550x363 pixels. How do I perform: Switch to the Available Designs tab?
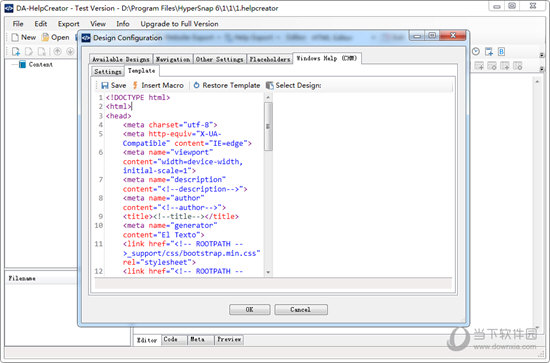tap(121, 59)
